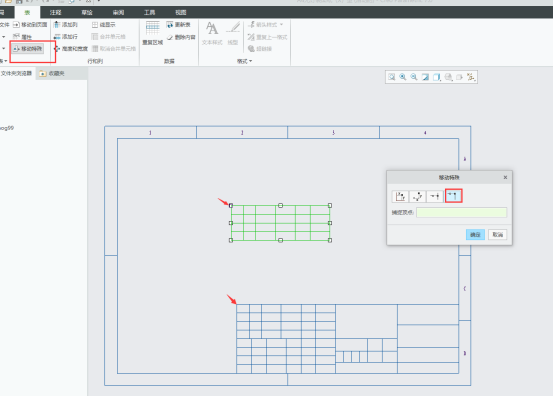The image size is (554, 396).
Task: Switch to the 草绘 ribbon tab
Action: [87, 12]
